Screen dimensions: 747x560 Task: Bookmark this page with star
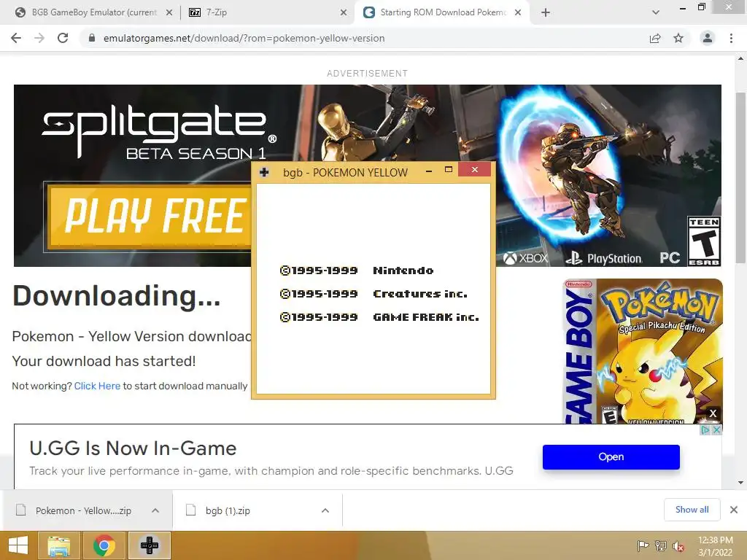[678, 38]
